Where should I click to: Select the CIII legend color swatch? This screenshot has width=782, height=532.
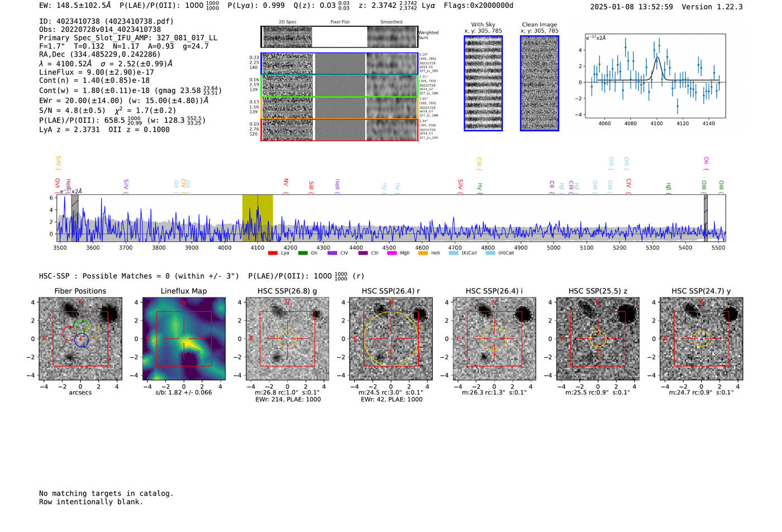point(363,253)
